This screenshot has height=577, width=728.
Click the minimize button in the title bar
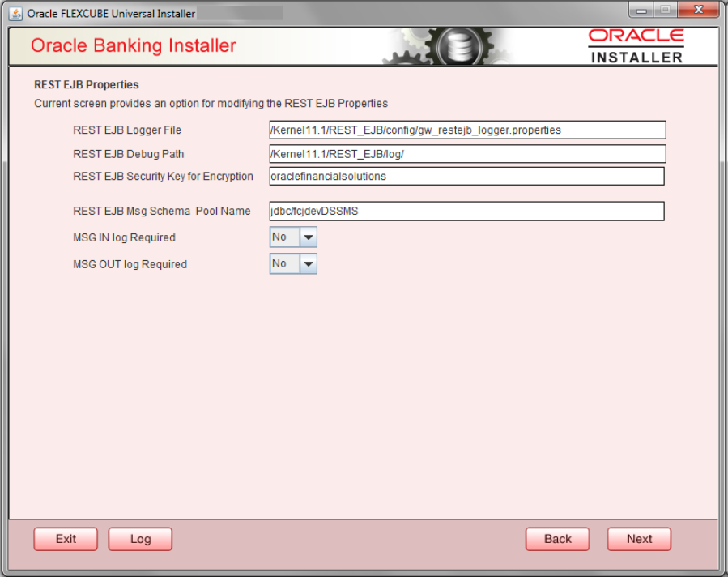point(641,10)
